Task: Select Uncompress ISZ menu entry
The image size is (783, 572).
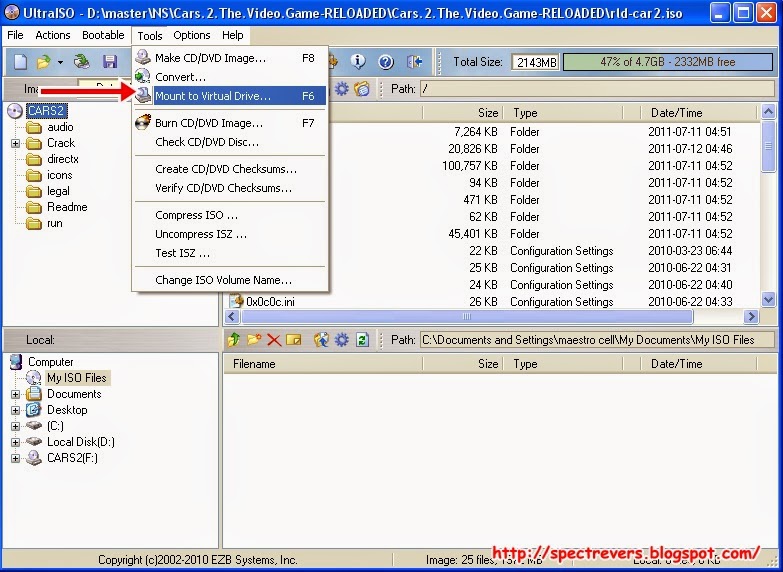Action: [x=230, y=234]
